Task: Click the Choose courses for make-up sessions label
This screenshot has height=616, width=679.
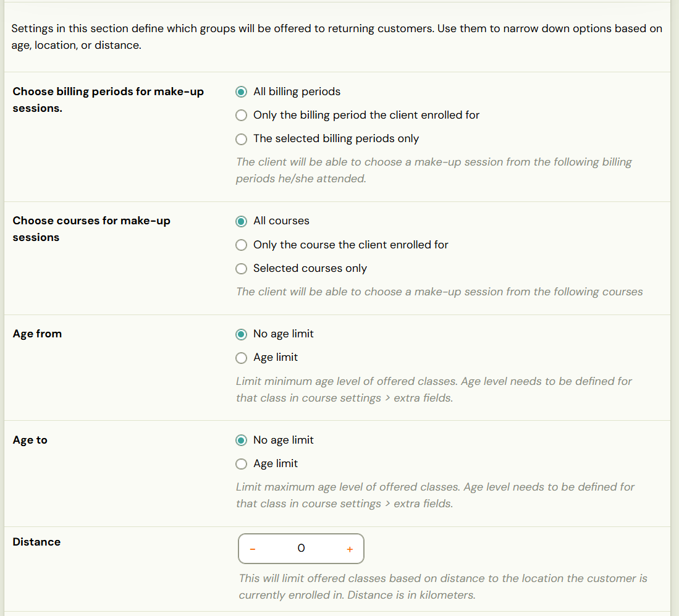Action: pyautogui.click(x=91, y=229)
